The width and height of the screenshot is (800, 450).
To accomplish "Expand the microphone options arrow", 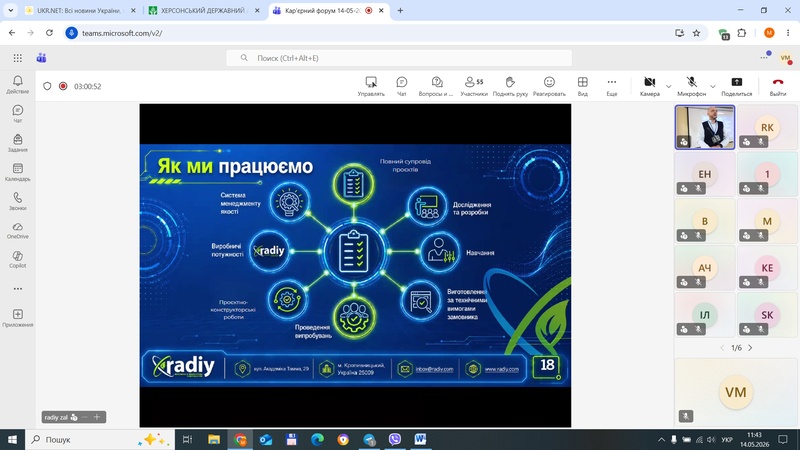I will point(713,86).
